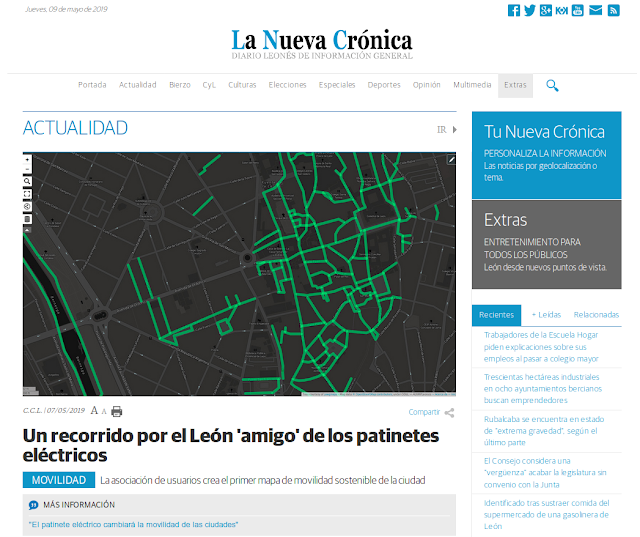640x537 pixels.
Task: Toggle map fullscreen mode icon
Action: coord(27,194)
